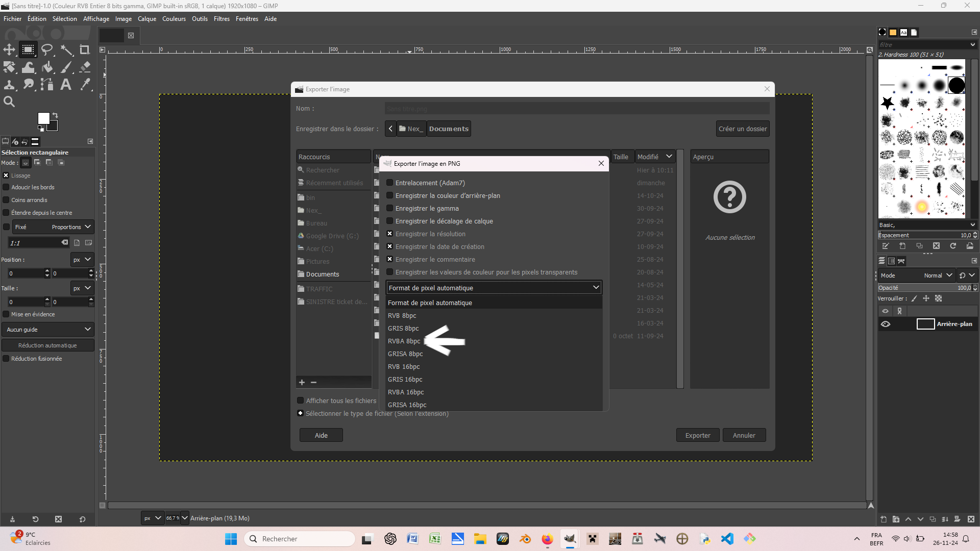Open the Couleurs menu
This screenshot has height=551, width=980.
tap(174, 19)
